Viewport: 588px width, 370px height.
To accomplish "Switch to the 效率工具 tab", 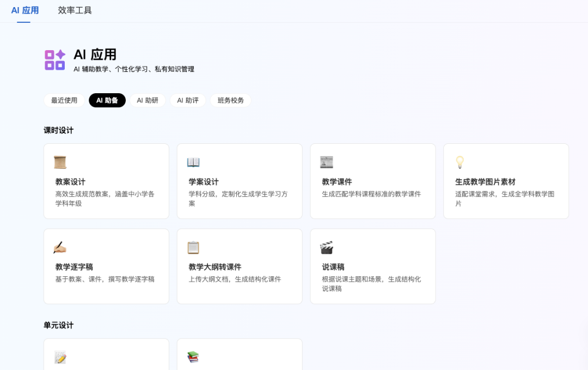I will coord(74,9).
